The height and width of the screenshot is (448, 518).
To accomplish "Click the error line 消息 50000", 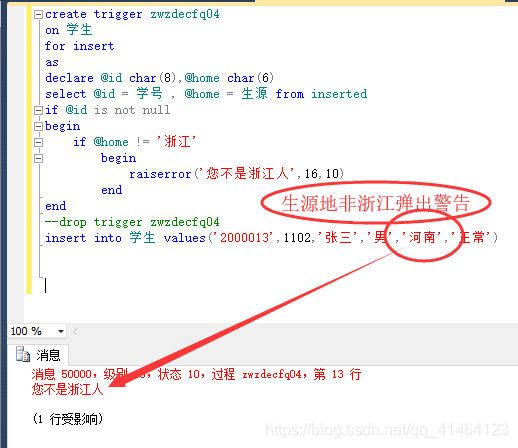I will 196,374.
